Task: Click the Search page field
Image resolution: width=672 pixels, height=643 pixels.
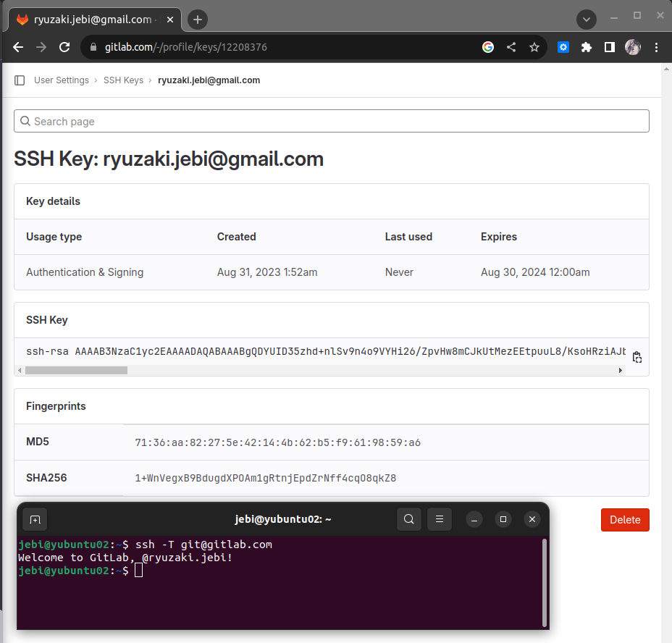Action: (331, 121)
